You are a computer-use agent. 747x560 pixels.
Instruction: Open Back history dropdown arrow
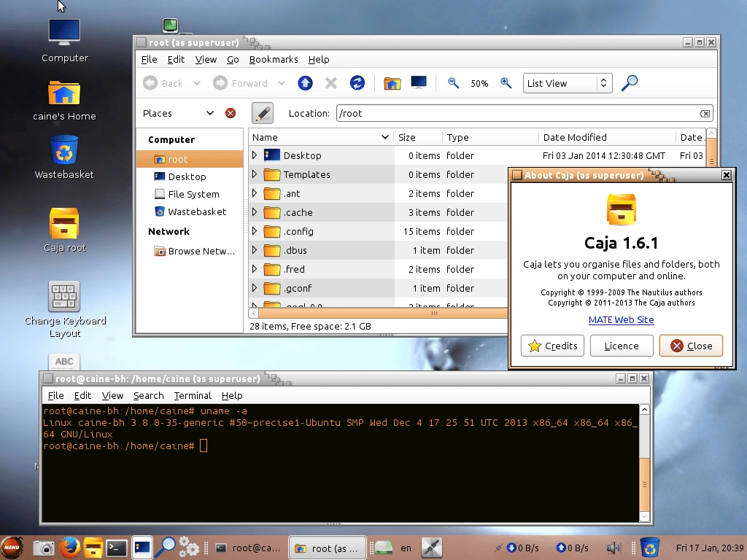tap(197, 83)
